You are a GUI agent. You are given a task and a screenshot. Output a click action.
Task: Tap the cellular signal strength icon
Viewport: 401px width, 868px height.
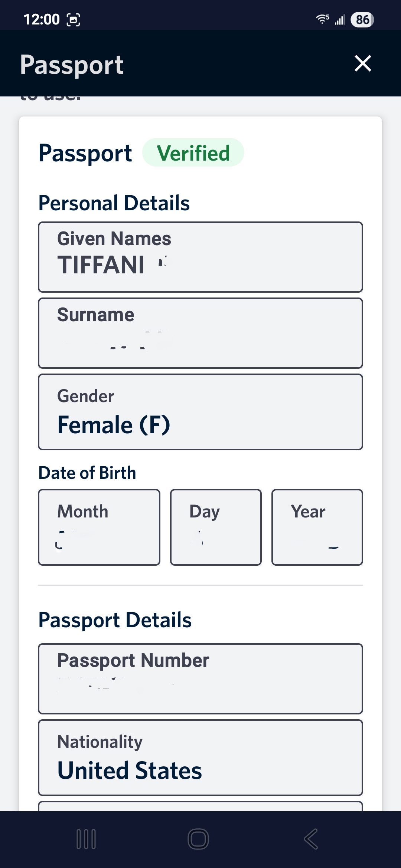[340, 20]
